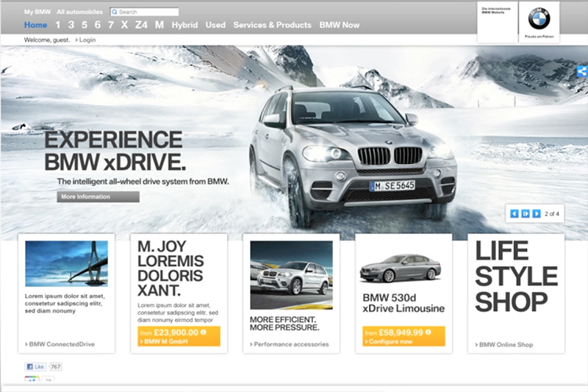Click the 767 like count
This screenshot has height=392, width=588.
[56, 366]
